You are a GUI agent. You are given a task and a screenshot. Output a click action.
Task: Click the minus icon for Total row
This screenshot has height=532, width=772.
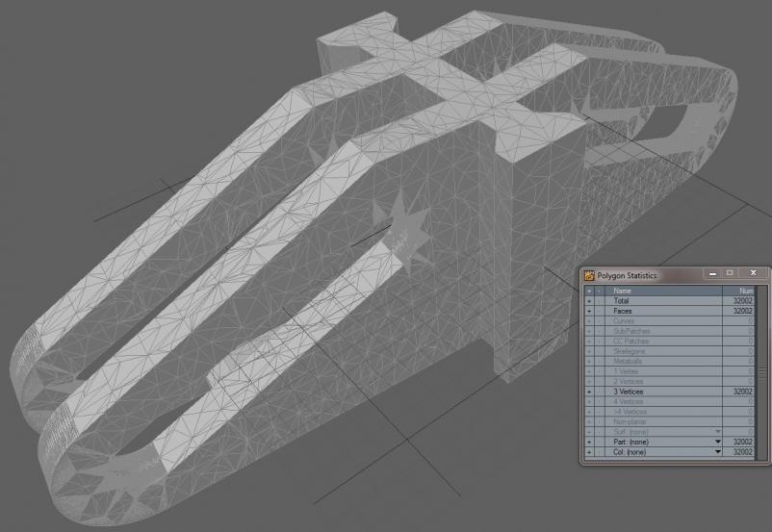[600, 301]
